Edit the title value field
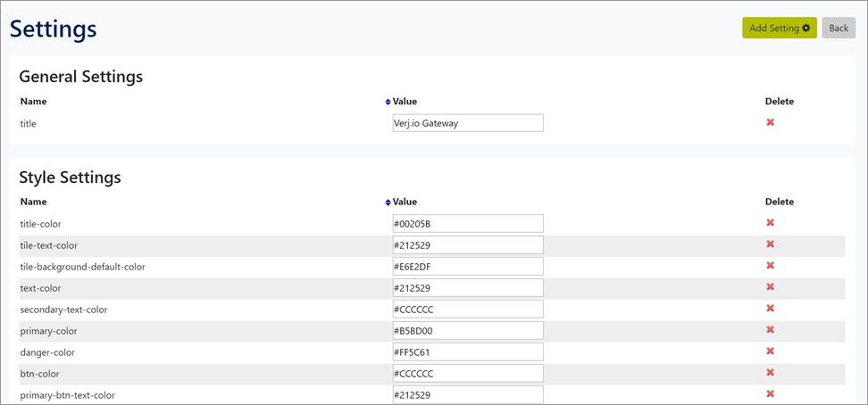868x405 pixels. click(467, 123)
